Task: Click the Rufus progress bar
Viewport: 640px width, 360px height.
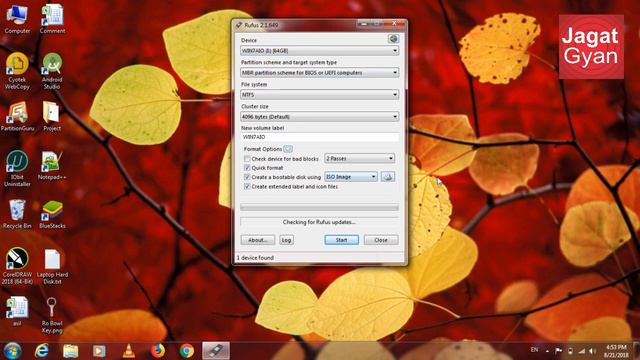Action: tap(320, 208)
